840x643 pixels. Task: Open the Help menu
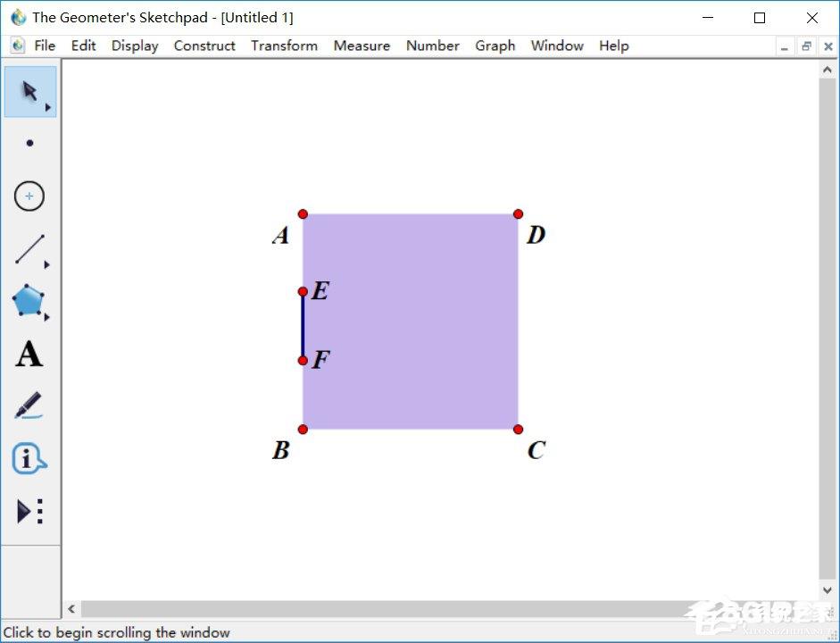coord(614,46)
